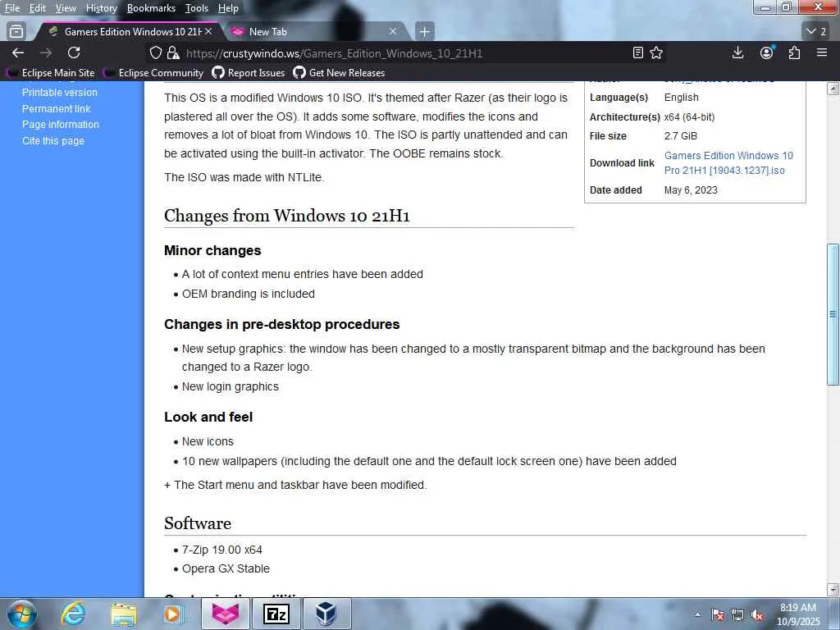
Task: Reload the current page
Action: click(74, 52)
